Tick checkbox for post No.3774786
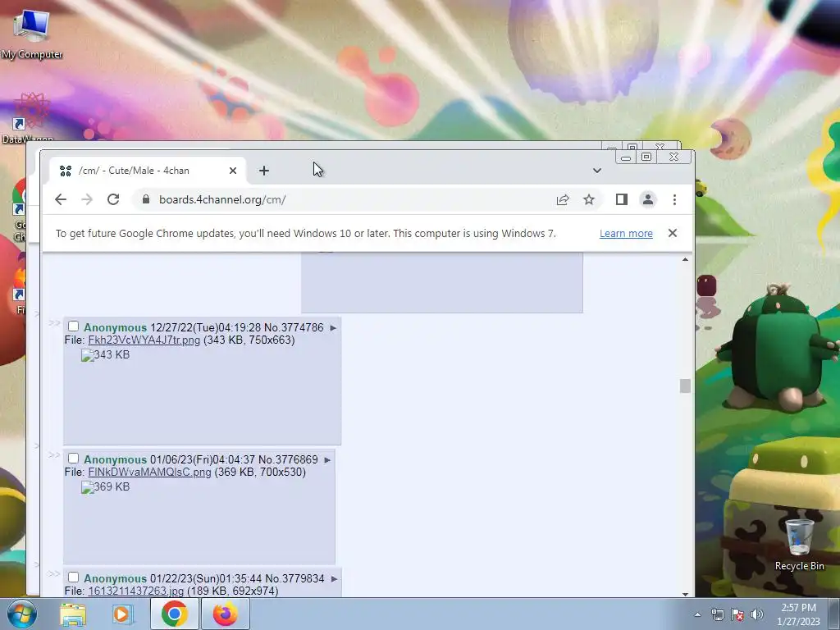The image size is (840, 630). [x=73, y=326]
